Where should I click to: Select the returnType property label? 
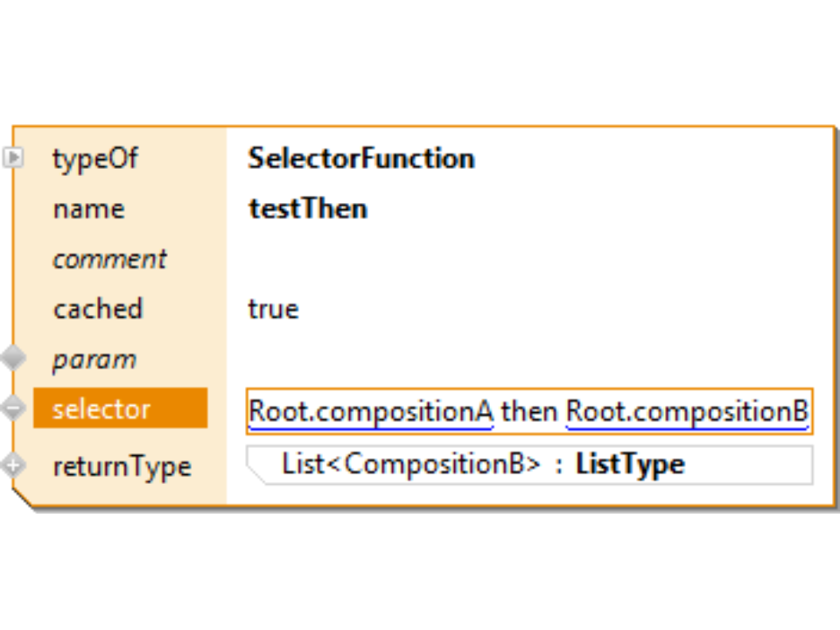click(122, 466)
